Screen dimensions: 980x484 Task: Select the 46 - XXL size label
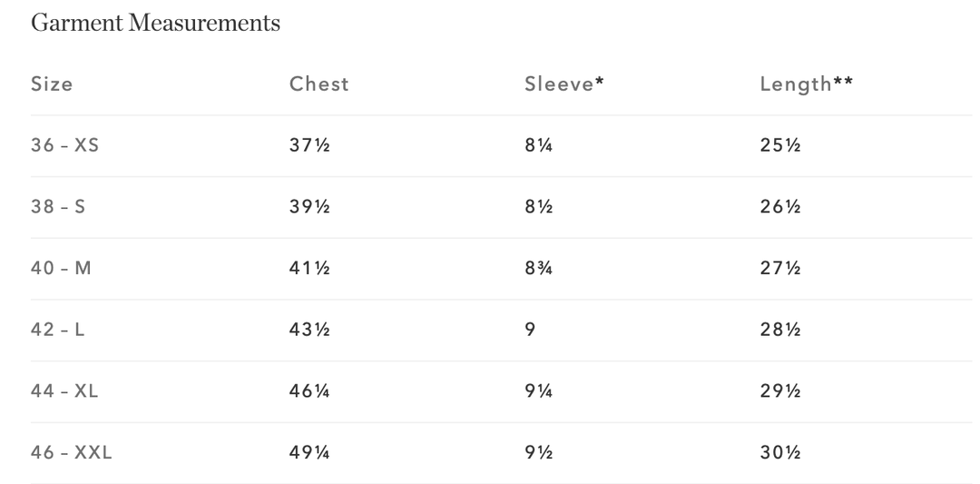(71, 453)
